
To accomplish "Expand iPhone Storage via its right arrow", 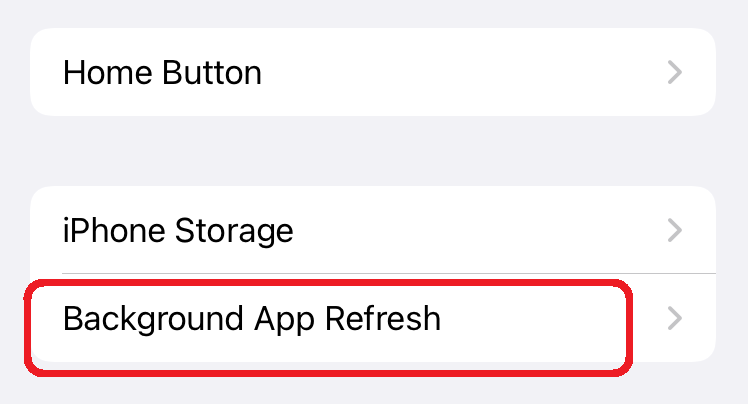I will (676, 231).
